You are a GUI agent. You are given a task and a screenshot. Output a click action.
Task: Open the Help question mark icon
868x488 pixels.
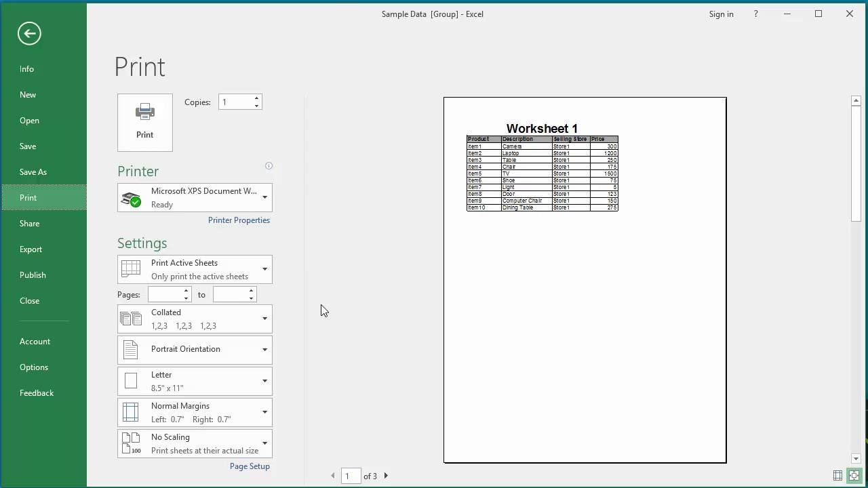(x=755, y=14)
